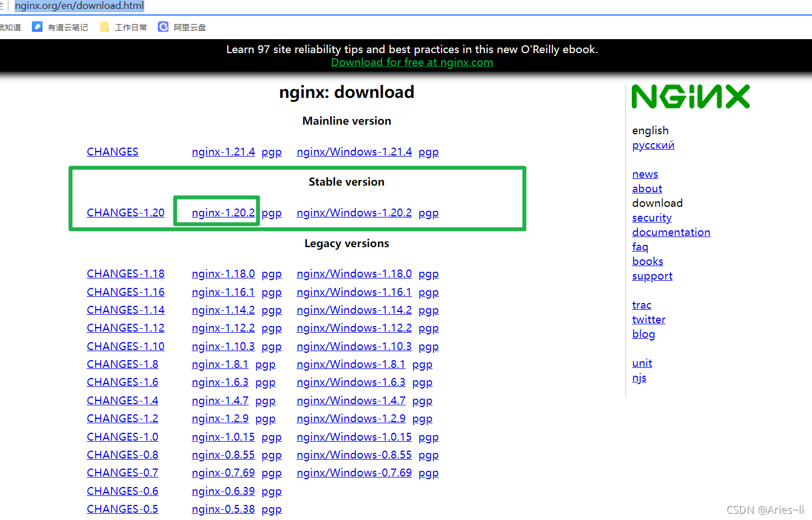Switch language to русский
812x520 pixels.
pyautogui.click(x=653, y=145)
